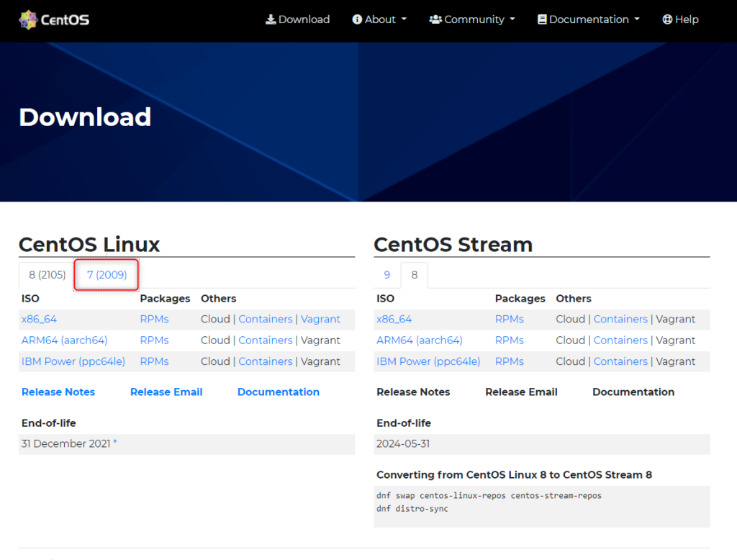This screenshot has height=560, width=737.
Task: Open Vagrant link in CentOS Linux x86_64 row
Action: [320, 319]
